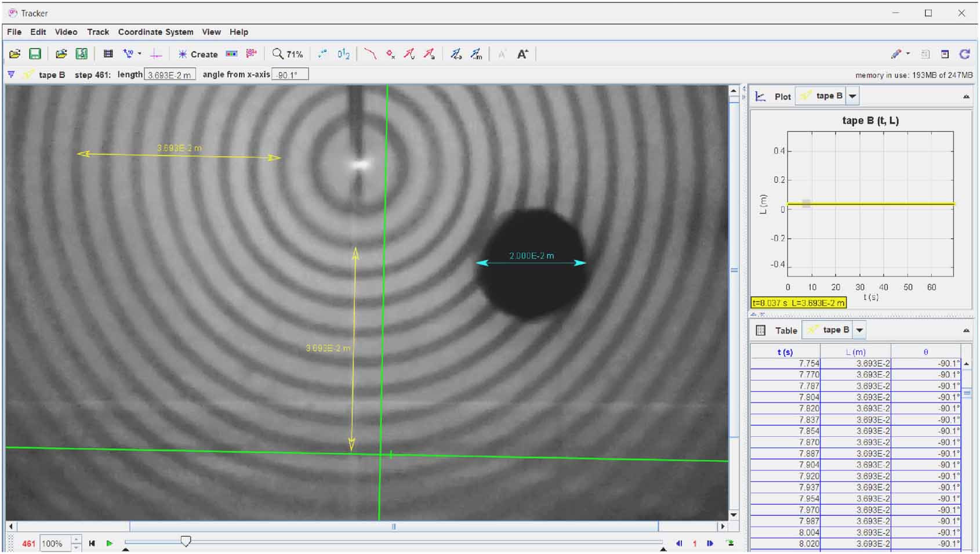Open the tape B dropdown in Table panel
Image resolution: width=980 pixels, height=554 pixels.
point(859,330)
